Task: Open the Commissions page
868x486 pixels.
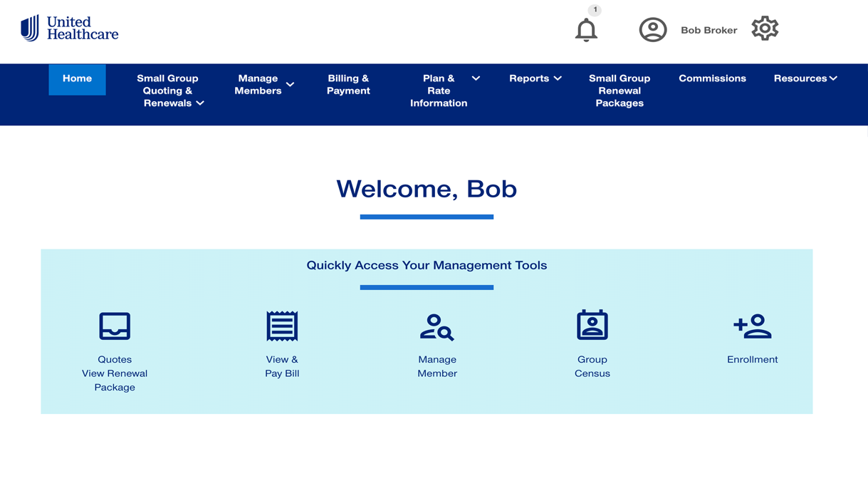Action: point(712,78)
